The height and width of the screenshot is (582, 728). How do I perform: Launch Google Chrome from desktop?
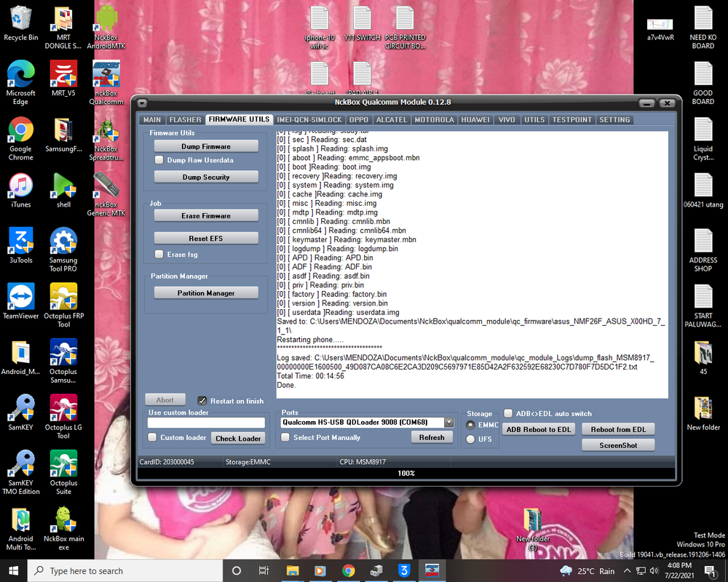pos(20,138)
